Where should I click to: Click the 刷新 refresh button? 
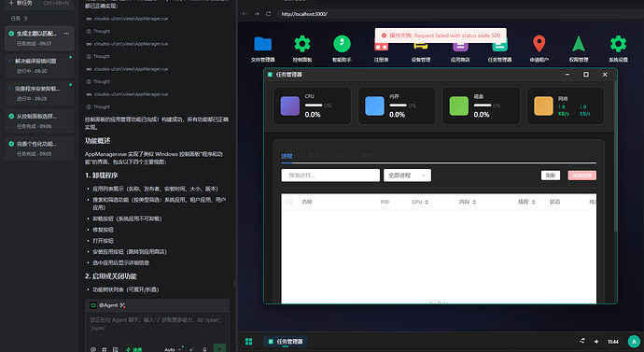[551, 176]
